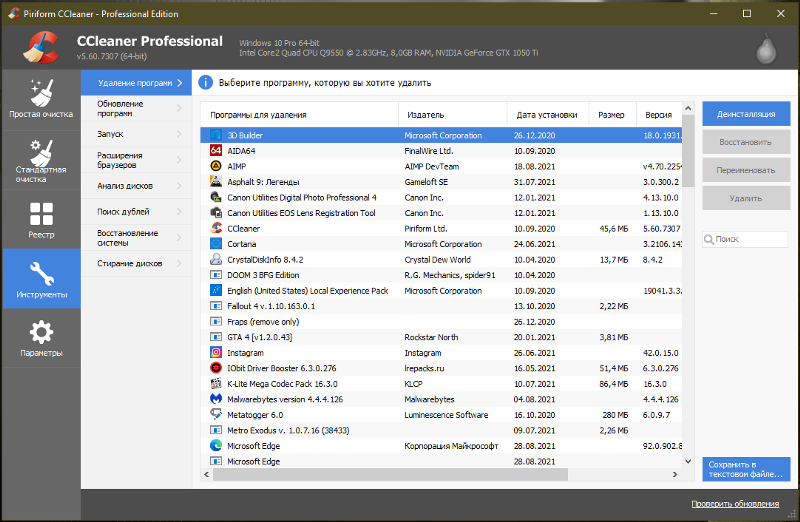Screen dimensions: 800x522
Task: Select the DOOM 3 BFG Edition row
Action: point(441,275)
